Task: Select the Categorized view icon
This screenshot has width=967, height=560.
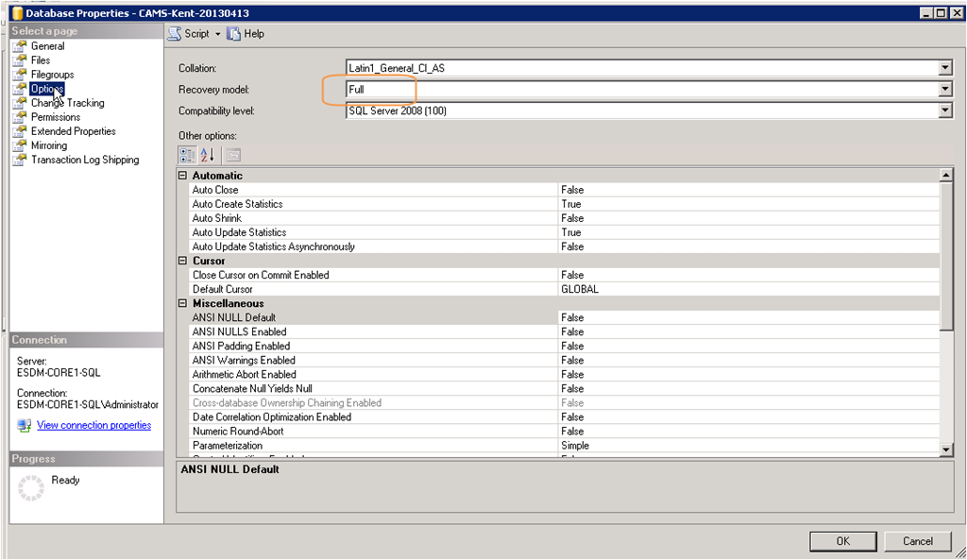Action: [x=187, y=155]
